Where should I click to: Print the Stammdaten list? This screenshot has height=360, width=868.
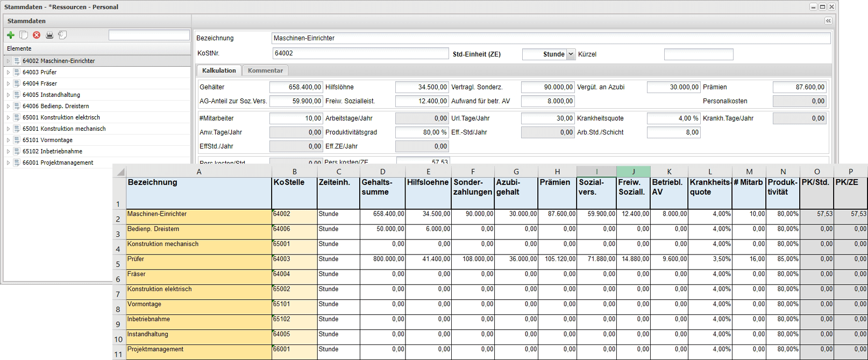point(49,35)
